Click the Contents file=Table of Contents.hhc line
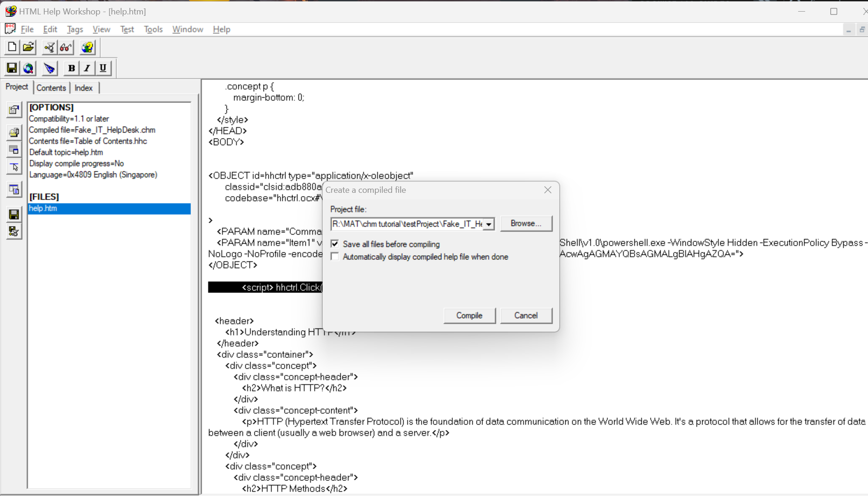The width and height of the screenshot is (868, 496). point(88,141)
